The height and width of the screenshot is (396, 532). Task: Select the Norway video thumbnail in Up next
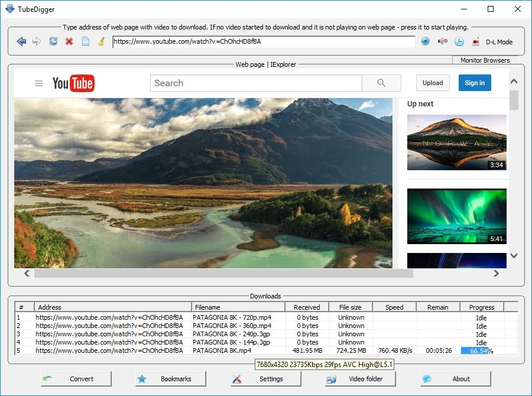tap(456, 142)
